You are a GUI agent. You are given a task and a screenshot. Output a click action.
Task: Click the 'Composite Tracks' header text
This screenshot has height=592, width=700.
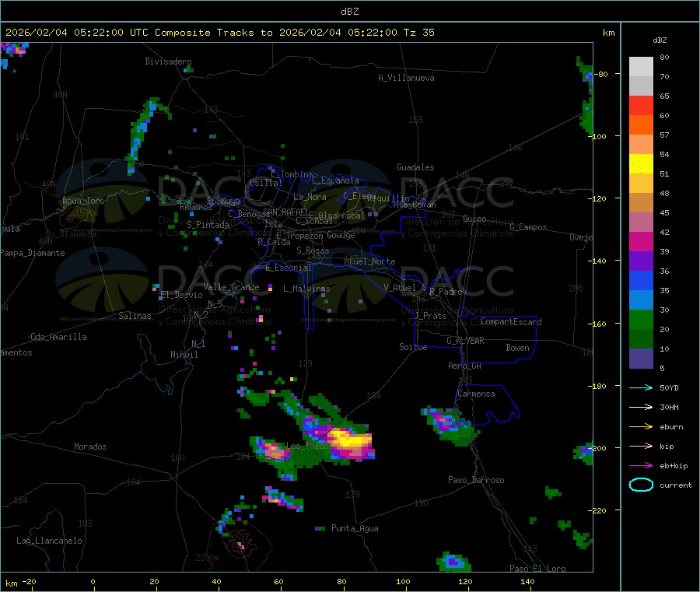pyautogui.click(x=204, y=33)
